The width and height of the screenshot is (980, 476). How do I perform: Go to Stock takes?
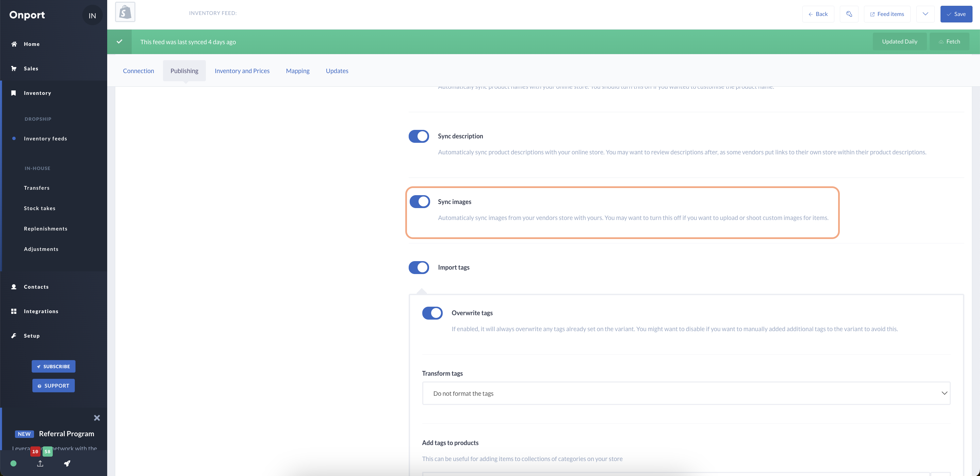39,208
